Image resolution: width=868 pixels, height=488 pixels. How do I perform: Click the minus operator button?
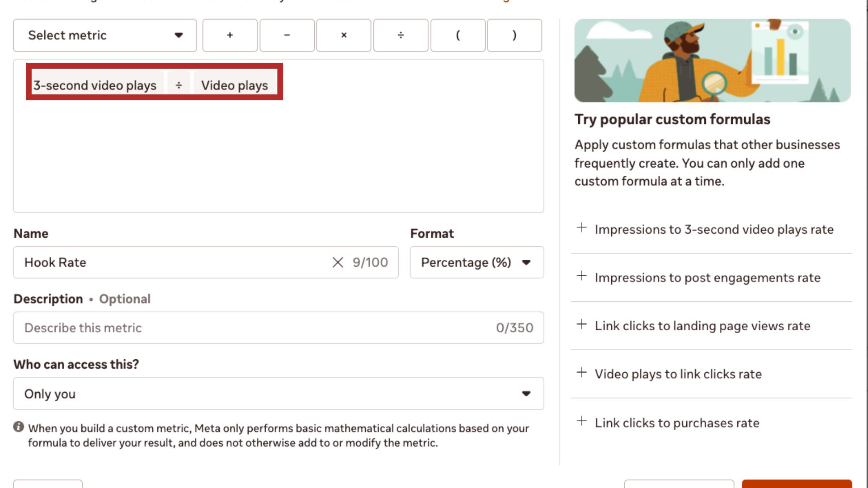coord(287,35)
